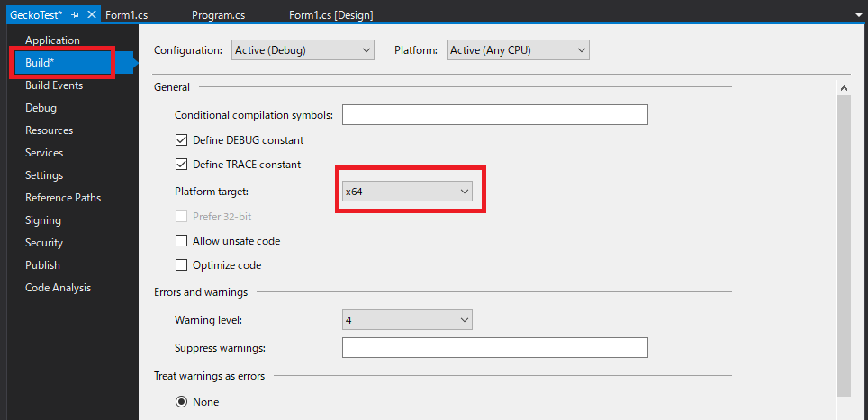Image resolution: width=868 pixels, height=420 pixels.
Task: Enable Allow unsafe code
Action: point(182,241)
